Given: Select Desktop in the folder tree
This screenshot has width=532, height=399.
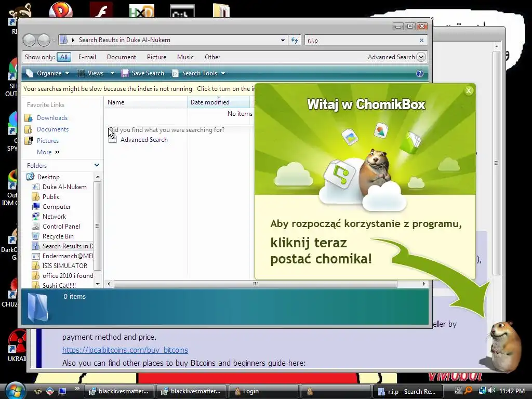Looking at the screenshot, I should [48, 177].
